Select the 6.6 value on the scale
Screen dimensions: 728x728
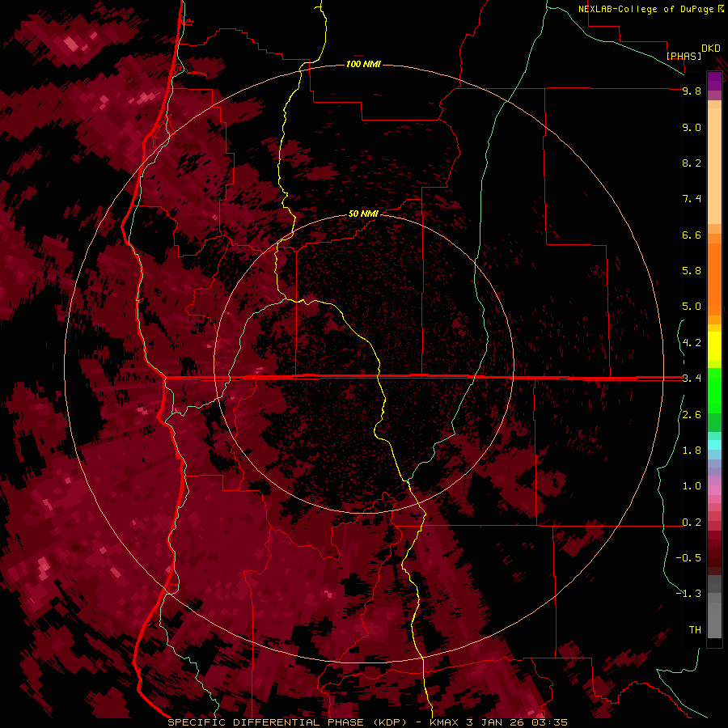[692, 235]
